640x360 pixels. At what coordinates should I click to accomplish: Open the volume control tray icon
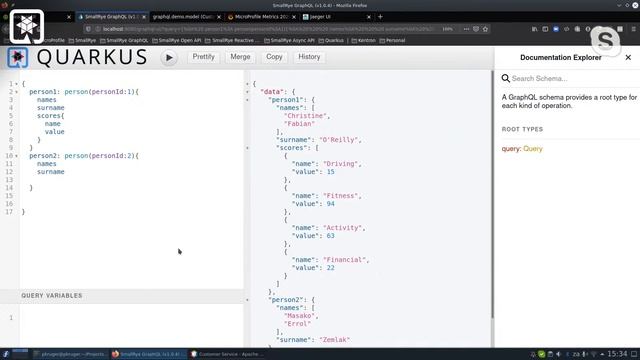point(558,354)
